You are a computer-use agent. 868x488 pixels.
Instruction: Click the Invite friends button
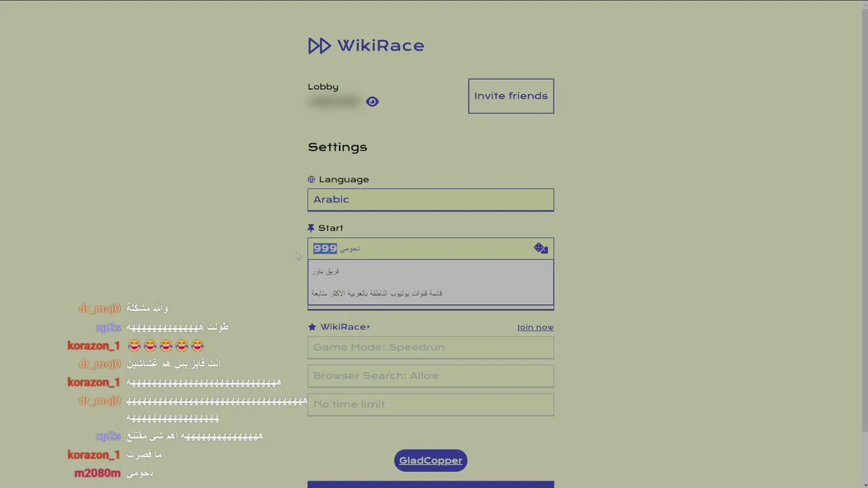[x=511, y=96]
